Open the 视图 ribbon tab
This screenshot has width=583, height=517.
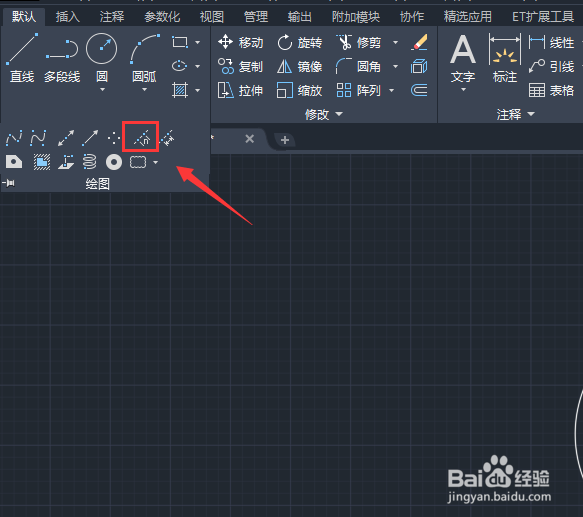[x=212, y=16]
